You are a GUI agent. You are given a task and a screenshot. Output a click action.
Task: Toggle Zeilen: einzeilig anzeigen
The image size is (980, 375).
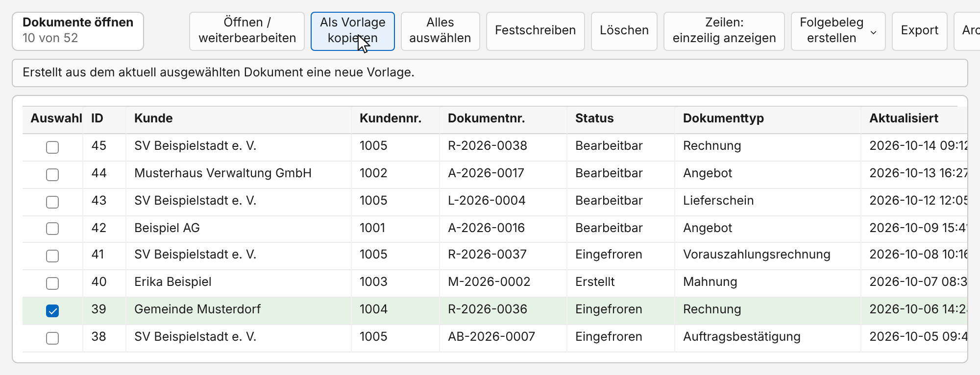point(724,31)
